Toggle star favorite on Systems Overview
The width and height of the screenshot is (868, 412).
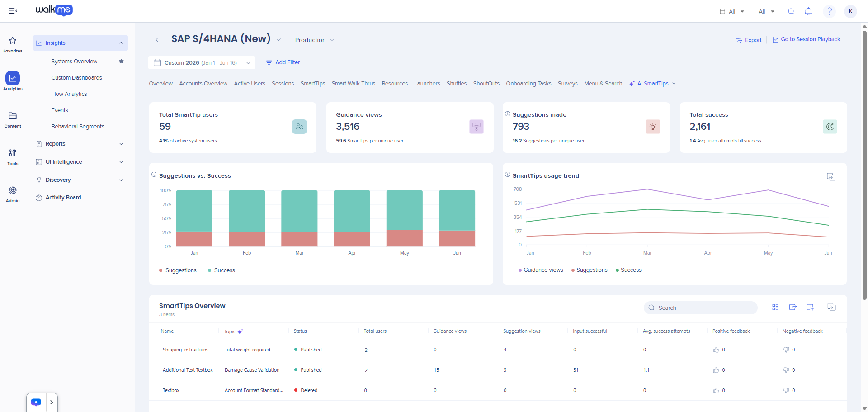(x=121, y=61)
